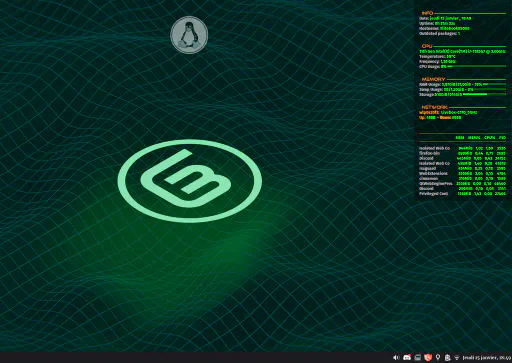Click the Storage usage progress bar
Image resolution: width=512 pixels, height=363 pixels.
(x=485, y=94)
